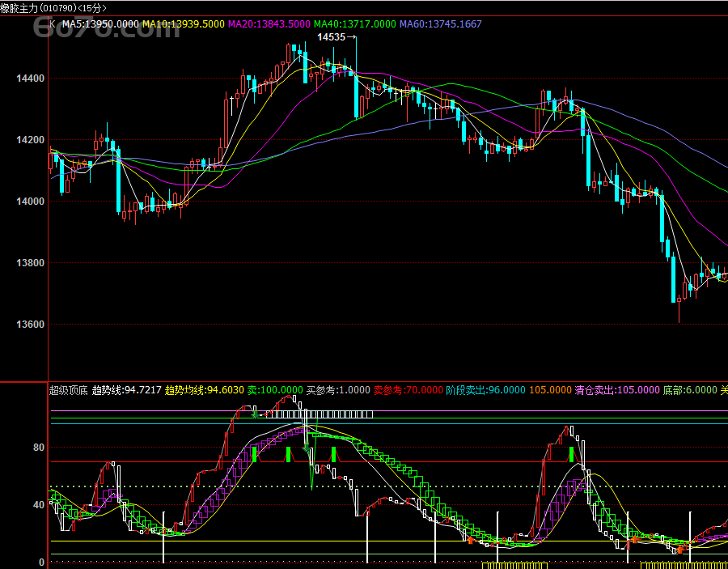Select the green 卖:100.0000 indicator value

pyautogui.click(x=275, y=390)
